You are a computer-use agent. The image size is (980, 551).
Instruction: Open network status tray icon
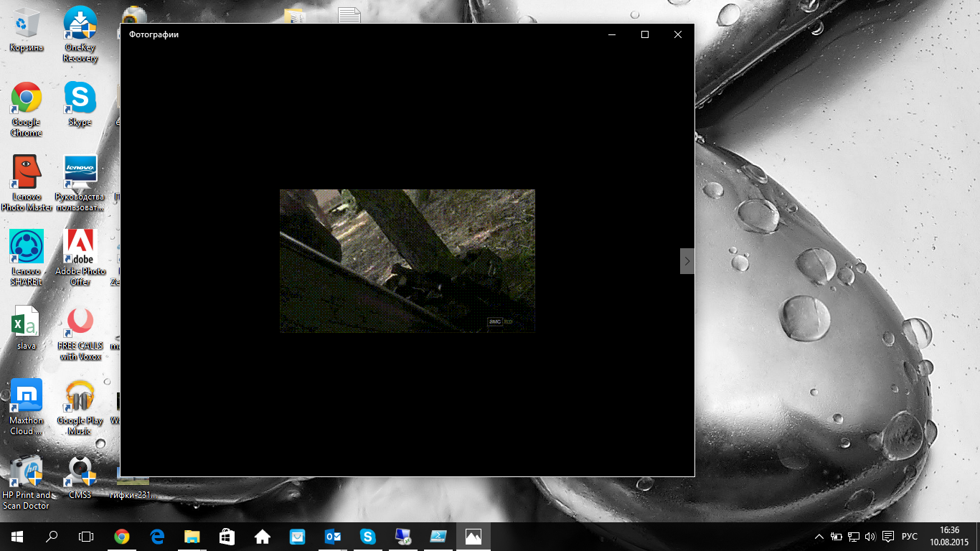[854, 537]
